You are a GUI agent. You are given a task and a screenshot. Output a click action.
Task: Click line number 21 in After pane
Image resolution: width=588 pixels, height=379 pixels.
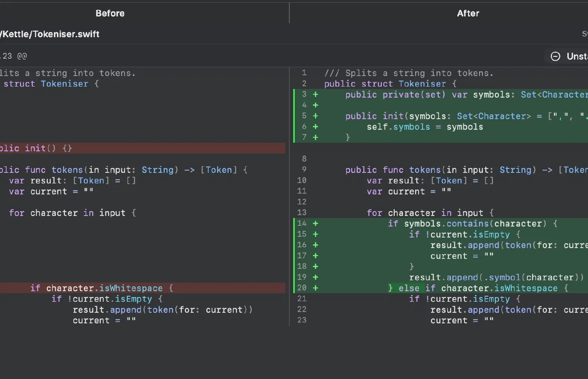tap(302, 299)
